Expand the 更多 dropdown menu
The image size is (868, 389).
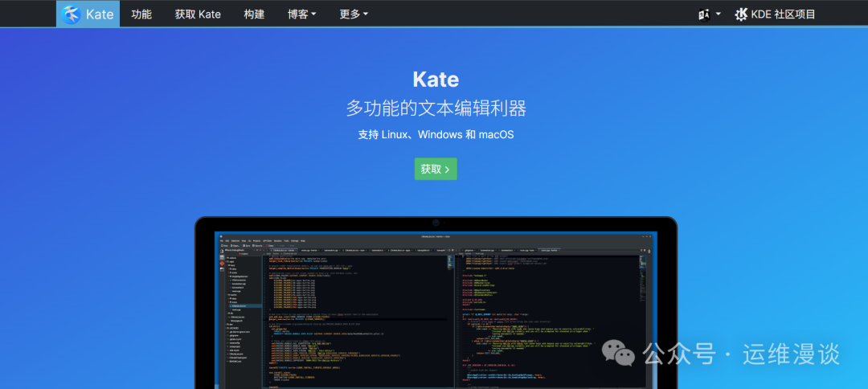click(x=354, y=14)
